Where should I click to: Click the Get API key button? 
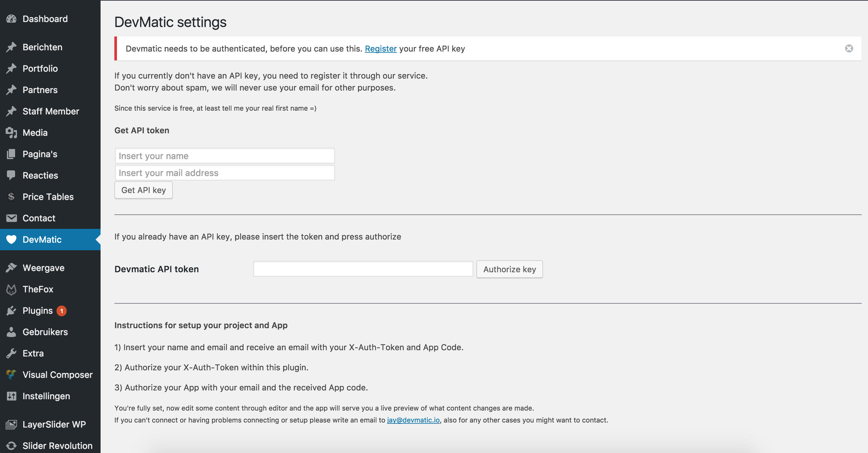click(x=144, y=190)
